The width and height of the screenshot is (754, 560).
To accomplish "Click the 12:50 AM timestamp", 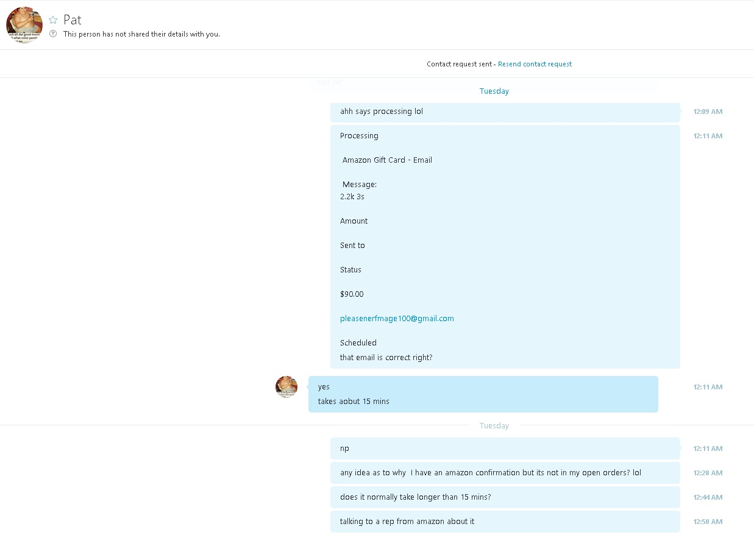I will [708, 522].
